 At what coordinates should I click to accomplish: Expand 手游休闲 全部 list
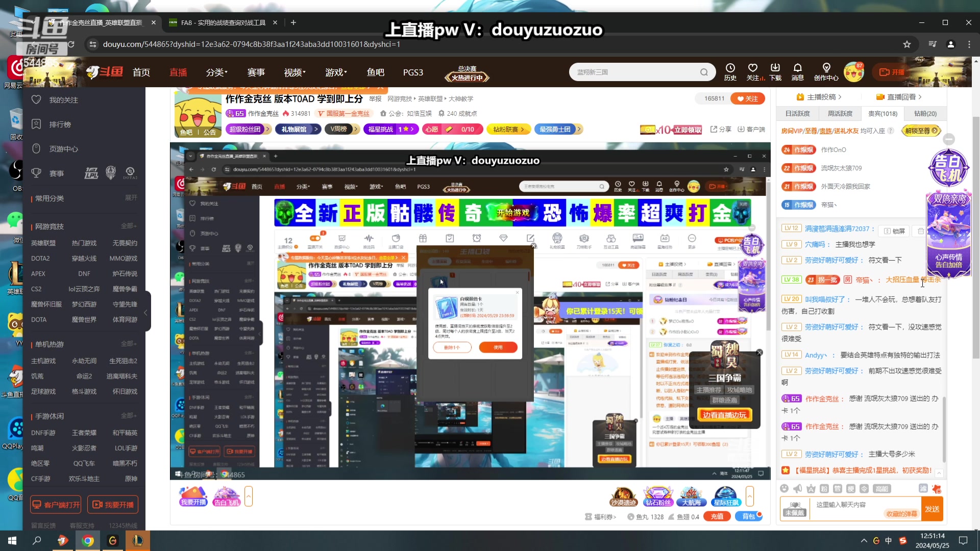[129, 416]
